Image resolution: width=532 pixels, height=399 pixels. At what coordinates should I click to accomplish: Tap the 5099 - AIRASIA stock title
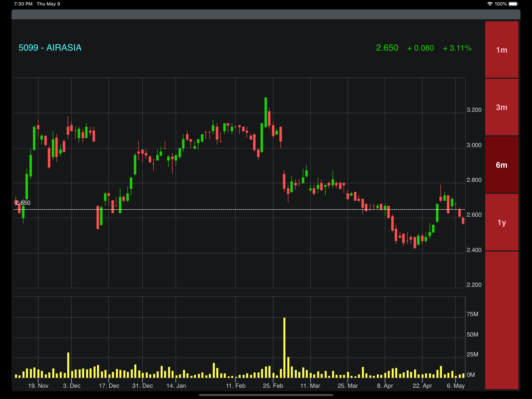(50, 48)
